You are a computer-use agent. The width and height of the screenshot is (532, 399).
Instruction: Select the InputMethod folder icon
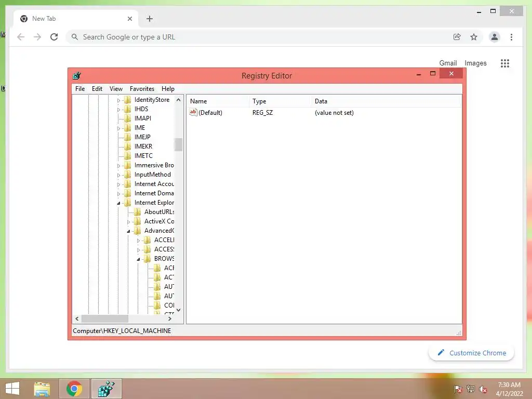click(128, 175)
